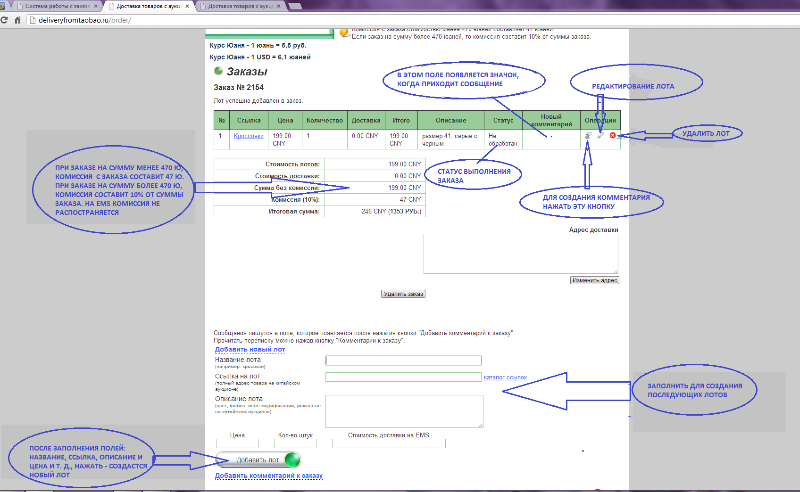Click inside the 'Описание лота' text area
Screen dimensions: 800x492
(404, 410)
